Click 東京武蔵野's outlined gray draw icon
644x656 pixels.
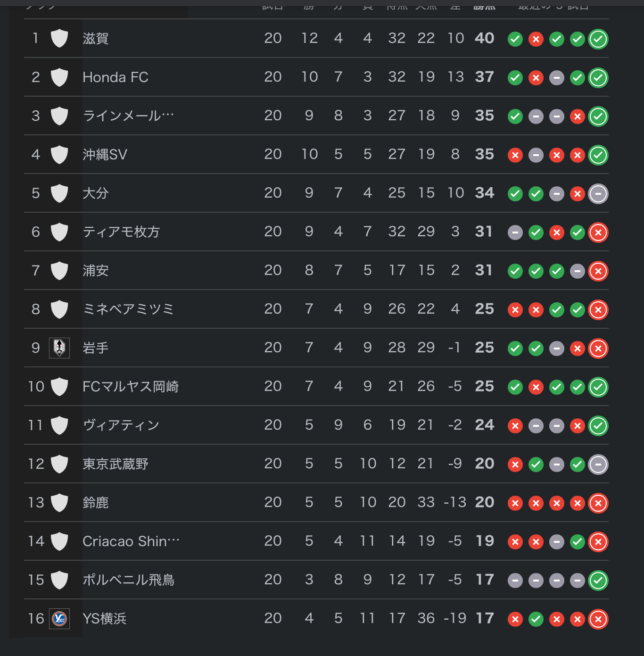pos(598,465)
